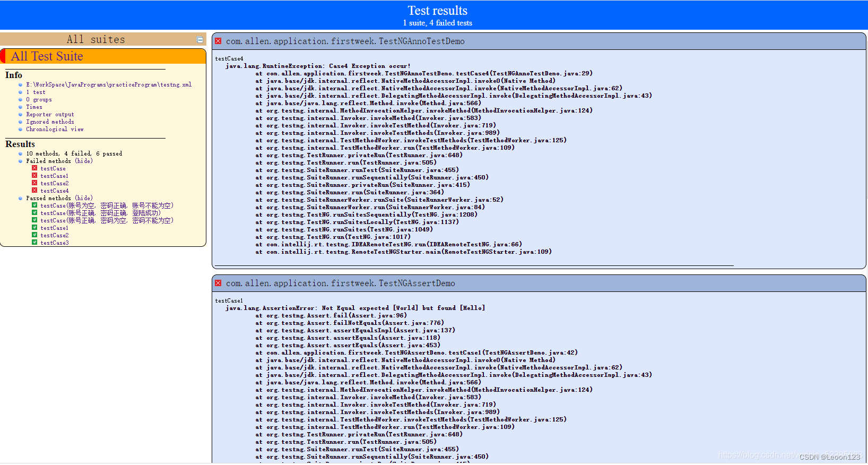Collapse the All suites panel via its toggle icon

click(200, 40)
